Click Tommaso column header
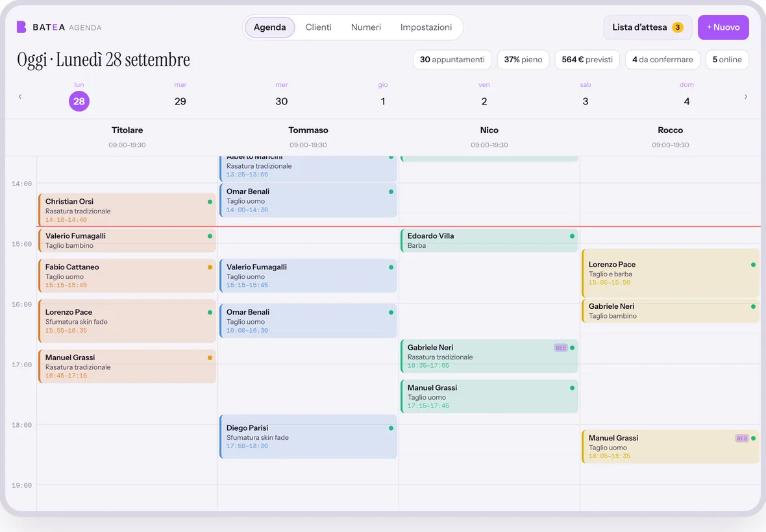This screenshot has width=766, height=532. (308, 137)
